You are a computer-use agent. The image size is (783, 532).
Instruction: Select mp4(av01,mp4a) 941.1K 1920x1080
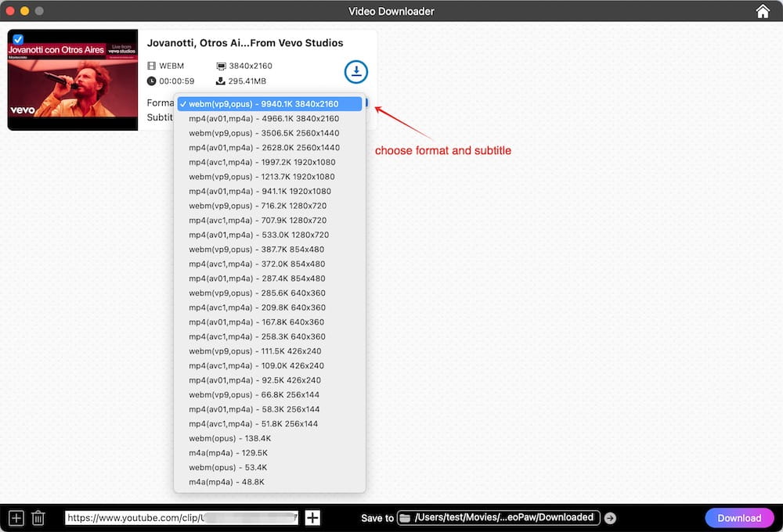tap(269, 191)
